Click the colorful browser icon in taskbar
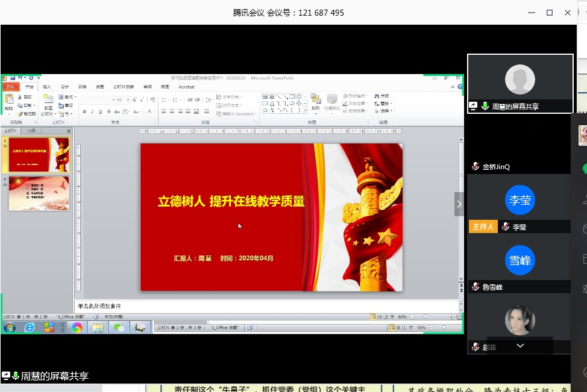587x392 pixels. coord(77,328)
